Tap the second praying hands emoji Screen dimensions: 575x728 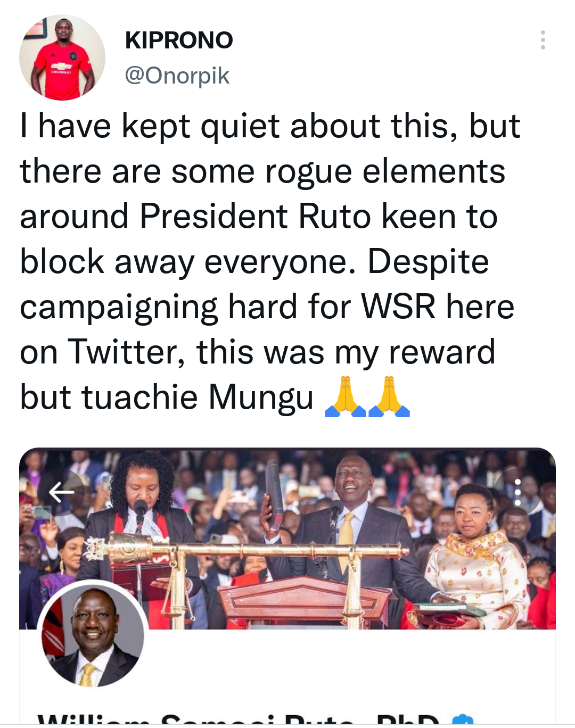click(389, 396)
